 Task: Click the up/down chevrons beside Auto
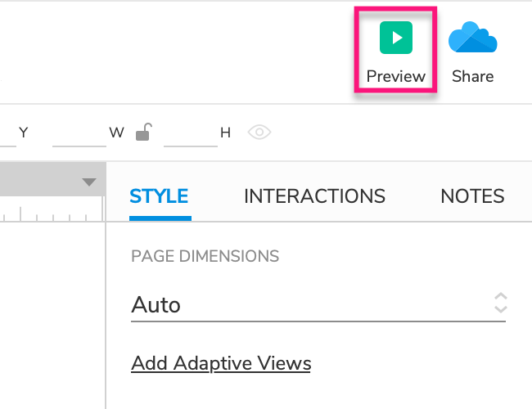[501, 303]
